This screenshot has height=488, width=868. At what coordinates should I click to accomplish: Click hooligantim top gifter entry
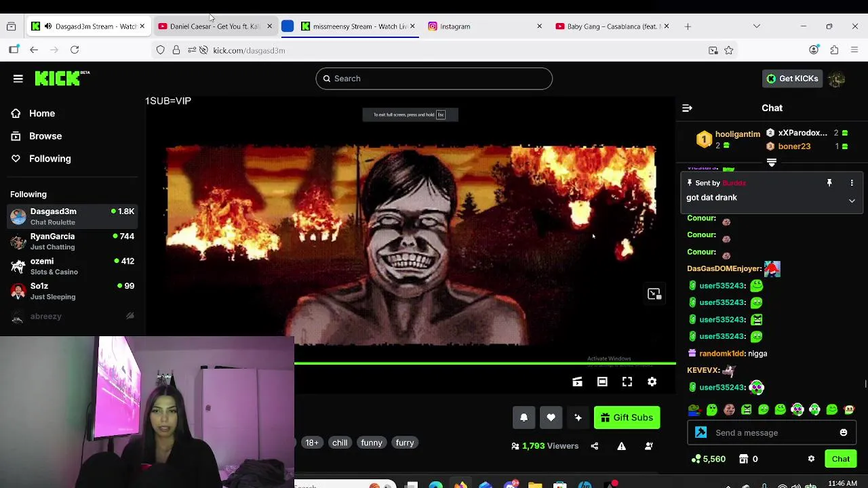click(x=728, y=140)
